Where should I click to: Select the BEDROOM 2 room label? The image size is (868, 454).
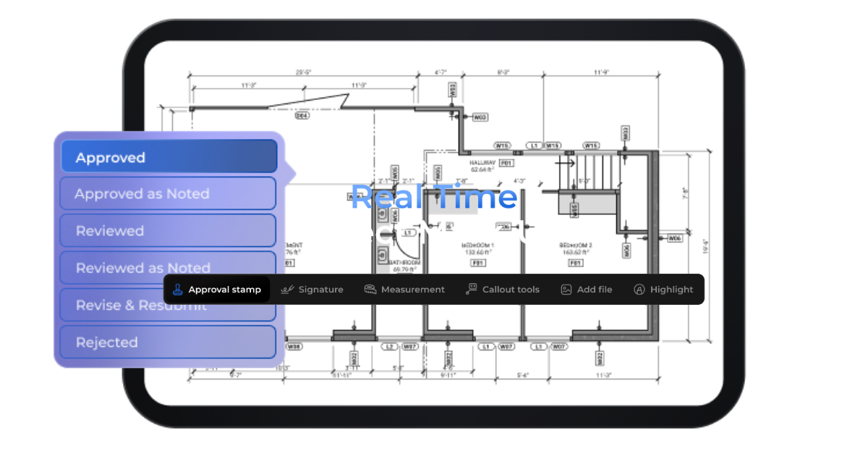coord(575,245)
